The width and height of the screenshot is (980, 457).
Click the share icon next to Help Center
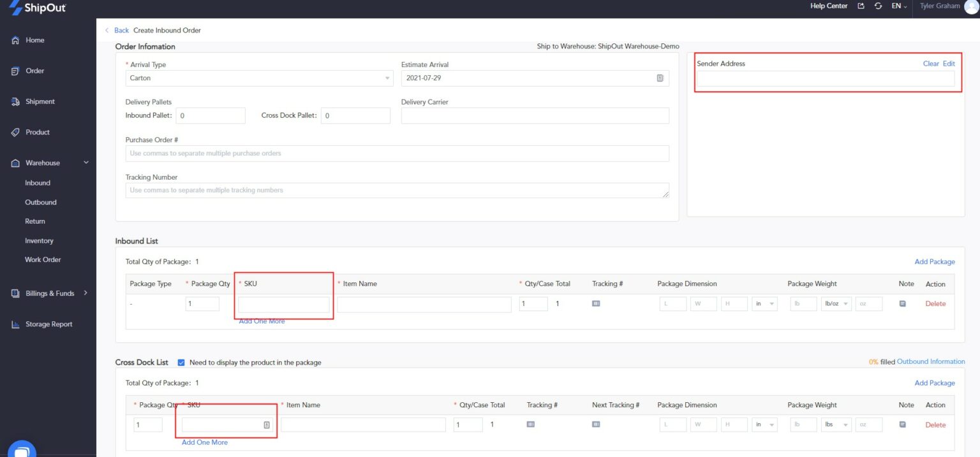[861, 6]
